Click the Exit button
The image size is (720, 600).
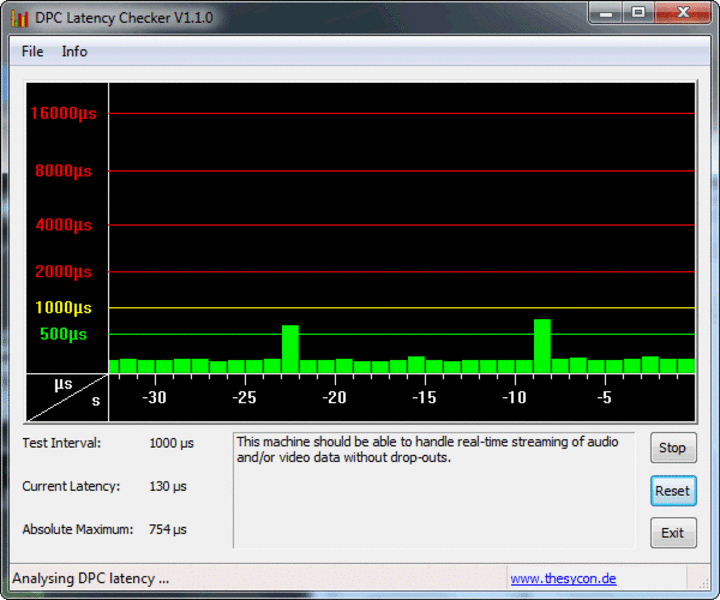click(x=673, y=533)
